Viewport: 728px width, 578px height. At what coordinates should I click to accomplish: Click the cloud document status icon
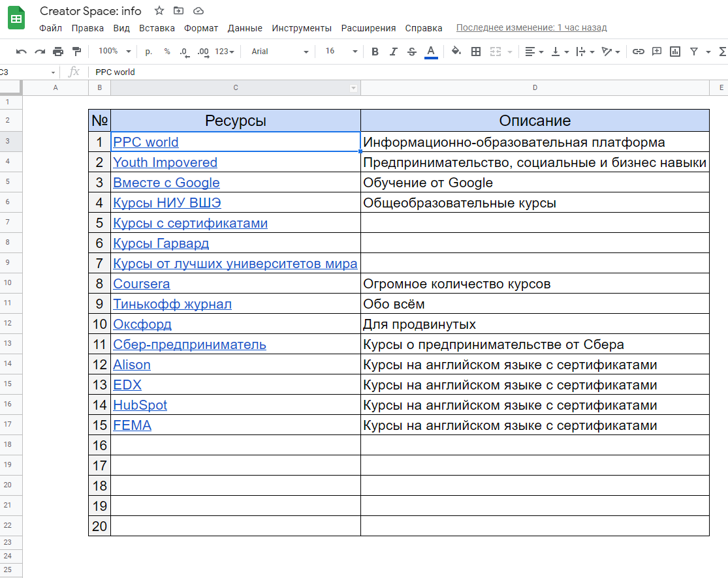(198, 10)
